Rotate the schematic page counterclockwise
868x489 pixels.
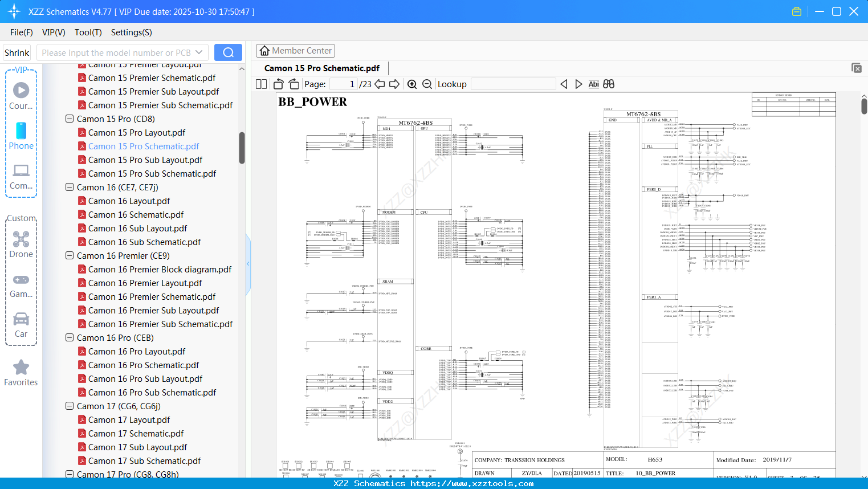(278, 84)
